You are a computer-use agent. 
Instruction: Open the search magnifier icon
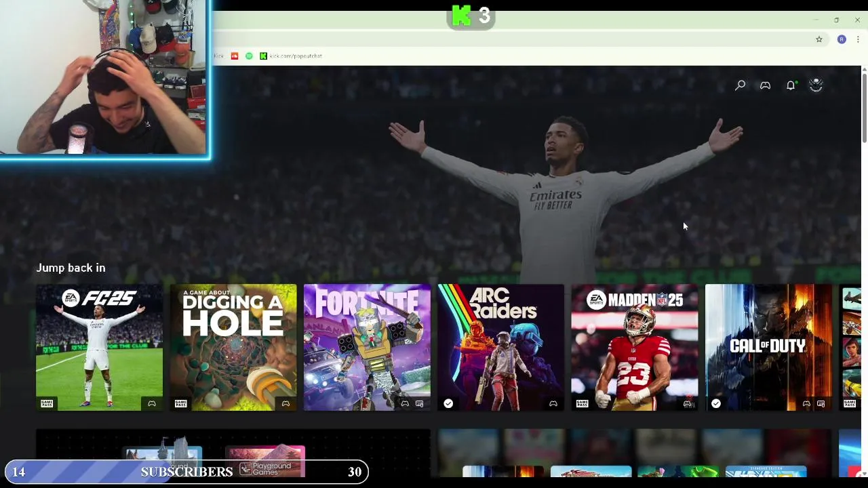[740, 85]
